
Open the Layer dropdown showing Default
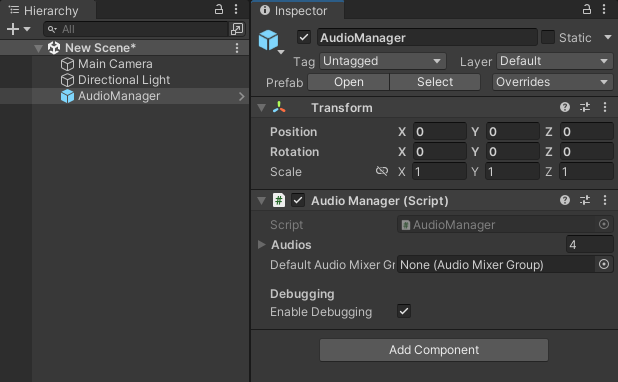pyautogui.click(x=555, y=61)
